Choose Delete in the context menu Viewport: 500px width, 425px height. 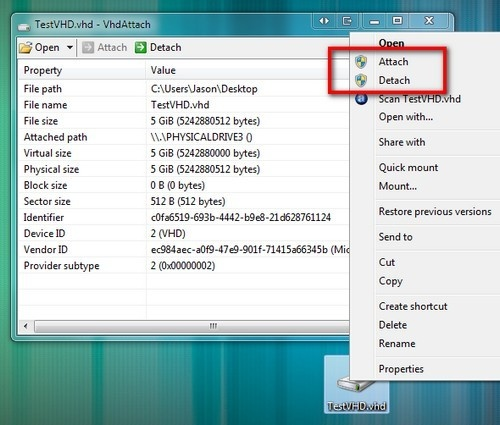coord(393,325)
